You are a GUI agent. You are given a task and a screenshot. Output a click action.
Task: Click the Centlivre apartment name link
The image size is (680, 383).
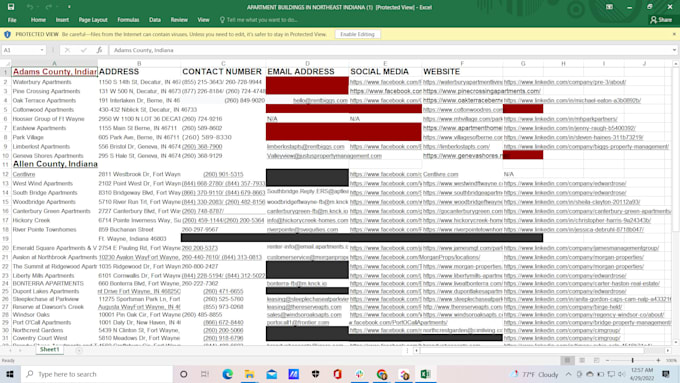tap(24, 174)
